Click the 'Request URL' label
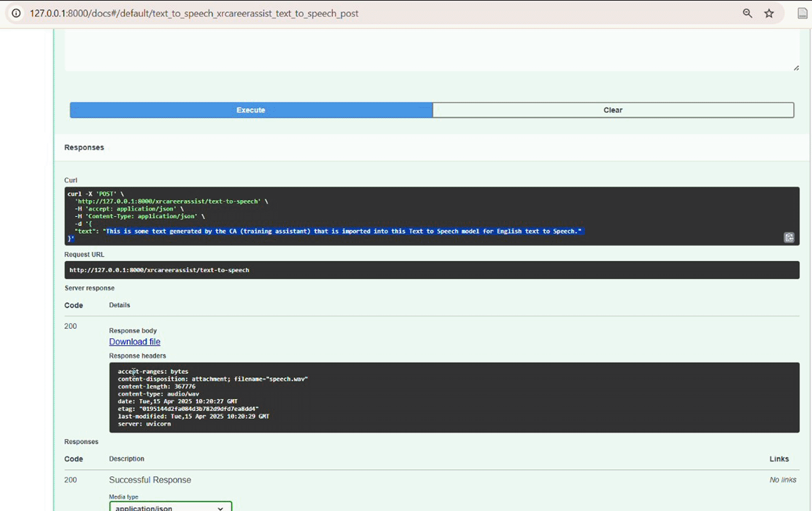Image resolution: width=812 pixels, height=511 pixels. (x=84, y=254)
